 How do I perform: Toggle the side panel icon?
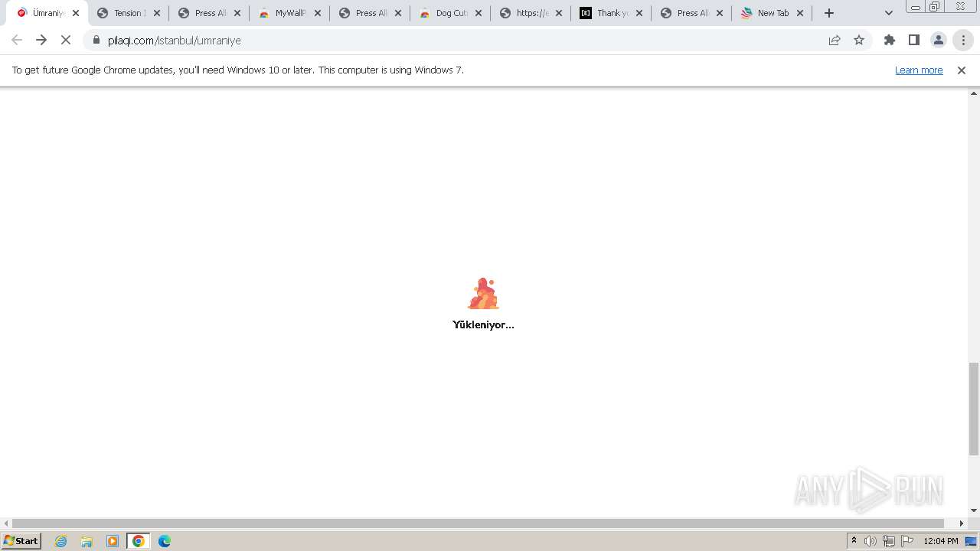click(x=914, y=41)
